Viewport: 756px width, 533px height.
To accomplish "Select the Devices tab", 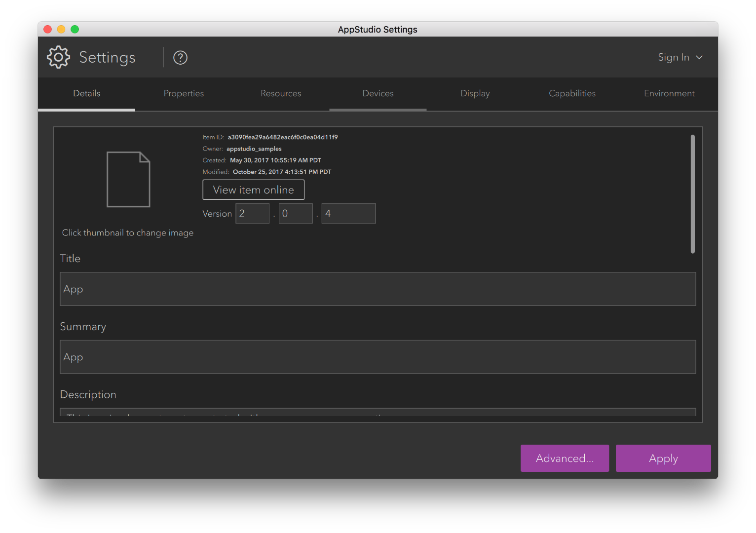I will pyautogui.click(x=378, y=94).
